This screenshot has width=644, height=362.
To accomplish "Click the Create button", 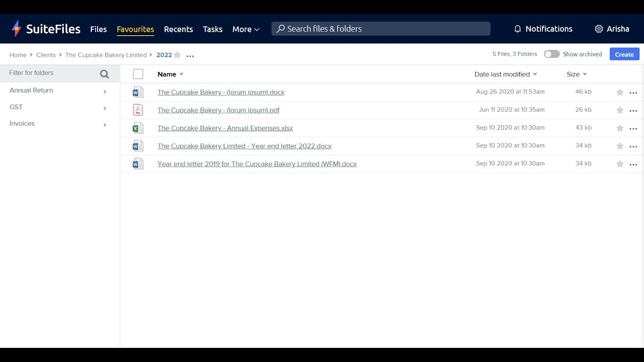I will [624, 54].
